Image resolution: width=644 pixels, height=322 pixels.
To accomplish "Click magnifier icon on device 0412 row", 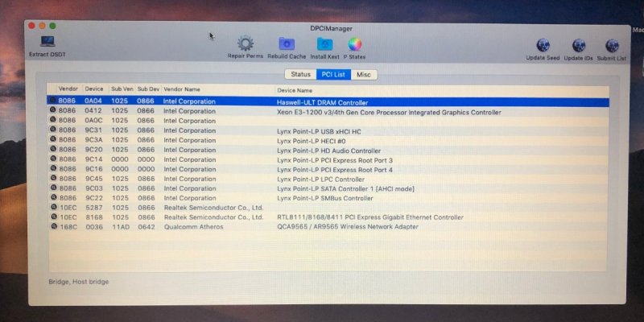I will coord(52,109).
